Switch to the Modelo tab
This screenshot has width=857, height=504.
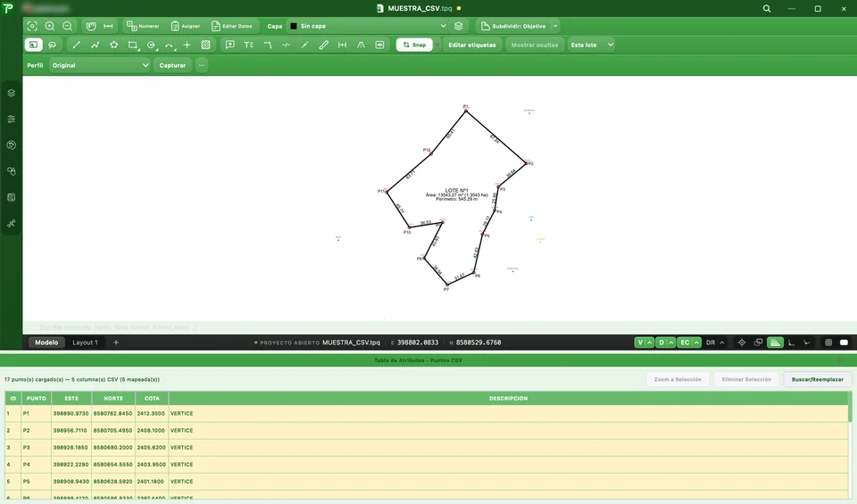tap(46, 343)
